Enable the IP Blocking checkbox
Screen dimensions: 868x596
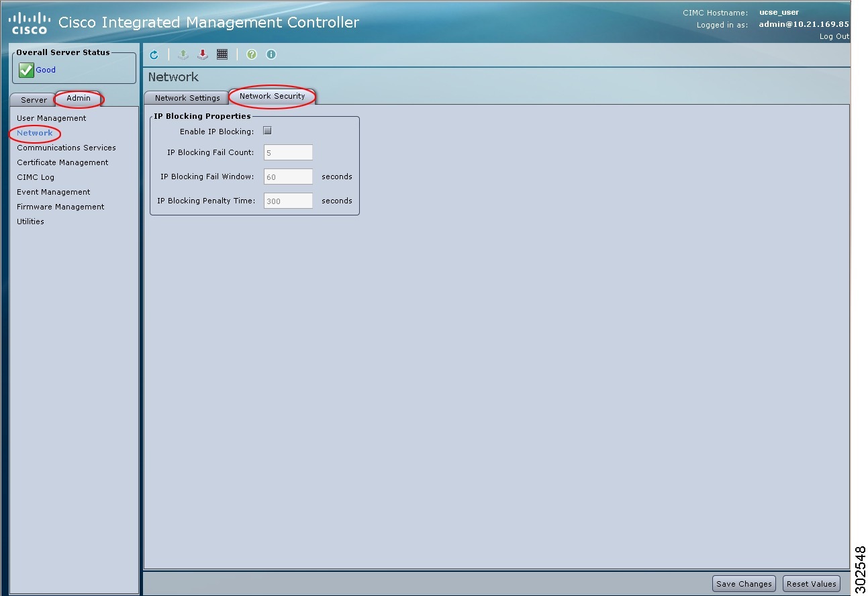click(x=267, y=130)
